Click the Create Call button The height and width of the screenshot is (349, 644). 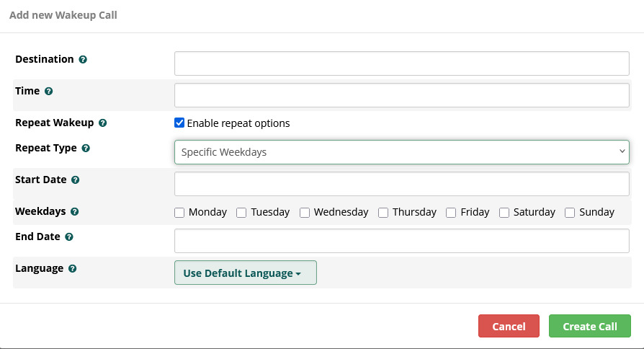pos(589,326)
